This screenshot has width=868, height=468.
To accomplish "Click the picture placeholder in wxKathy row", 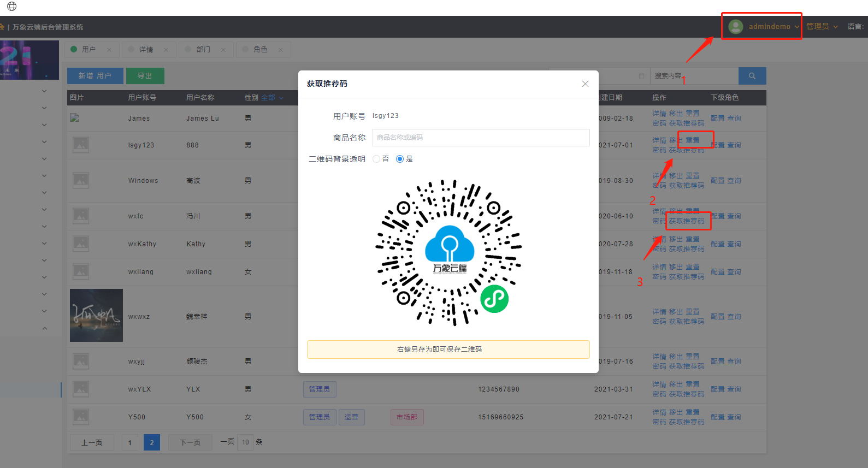I will 81,244.
